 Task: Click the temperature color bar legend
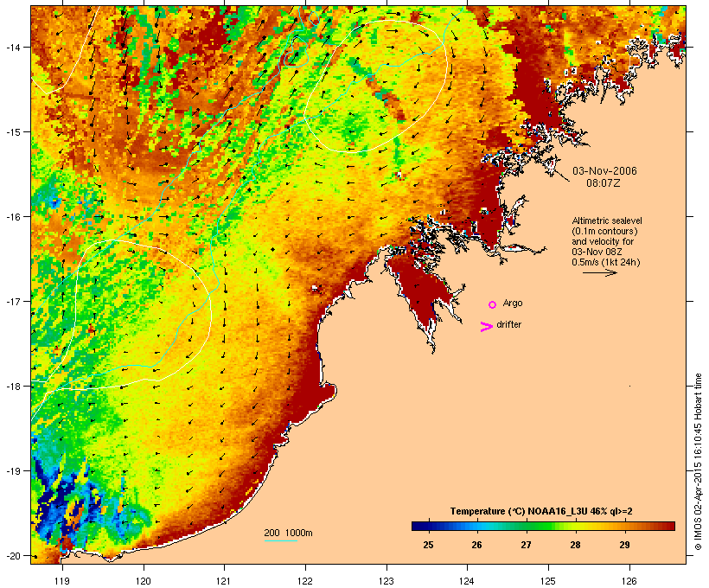[543, 526]
